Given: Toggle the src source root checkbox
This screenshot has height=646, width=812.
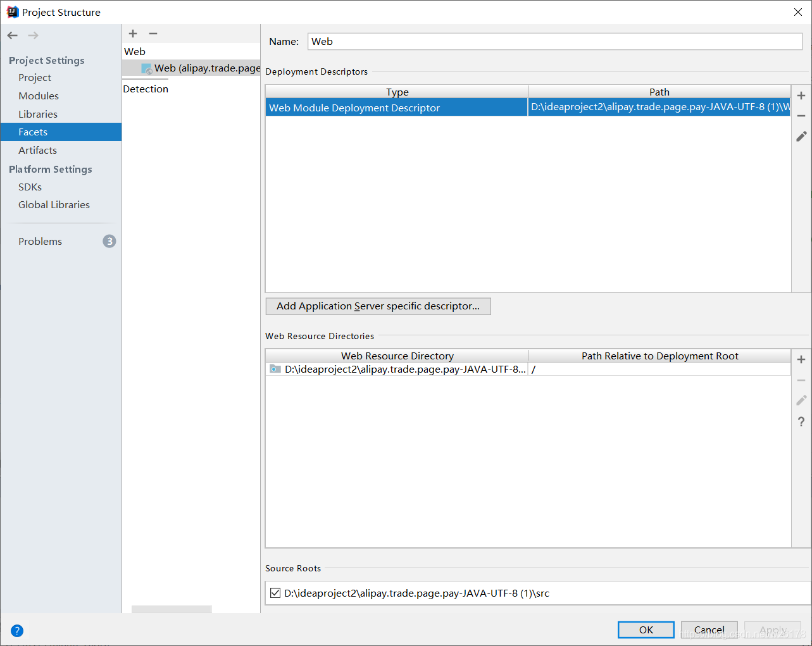Looking at the screenshot, I should [x=275, y=593].
